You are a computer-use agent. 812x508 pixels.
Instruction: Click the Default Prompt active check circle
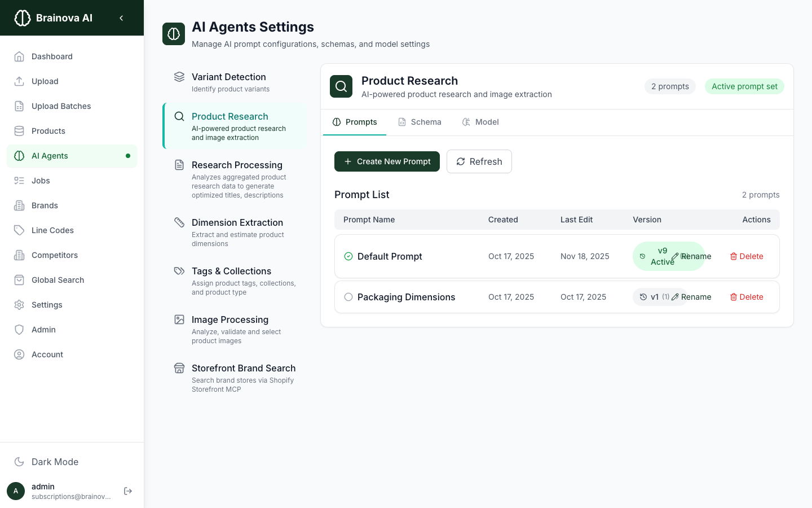click(348, 256)
